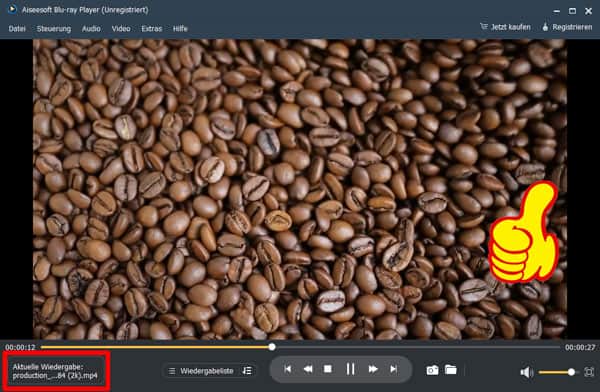Pause the video
Image resolution: width=600 pixels, height=392 pixels.
(x=350, y=369)
